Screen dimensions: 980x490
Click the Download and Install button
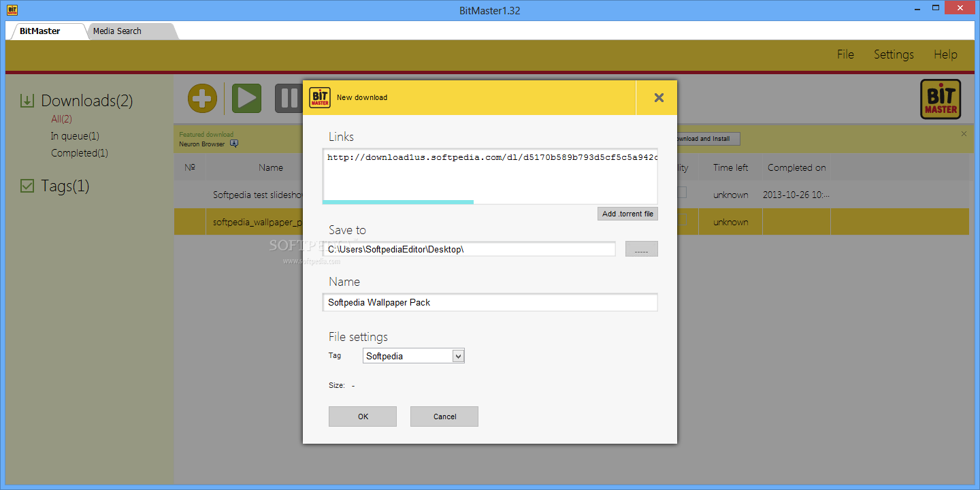tap(701, 139)
